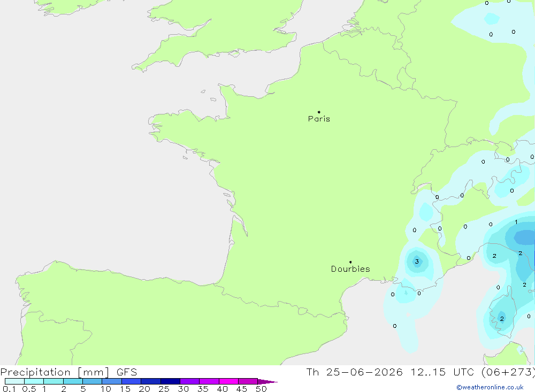The image size is (535, 392).
Task: Click the Paris city label
Action: coord(319,119)
